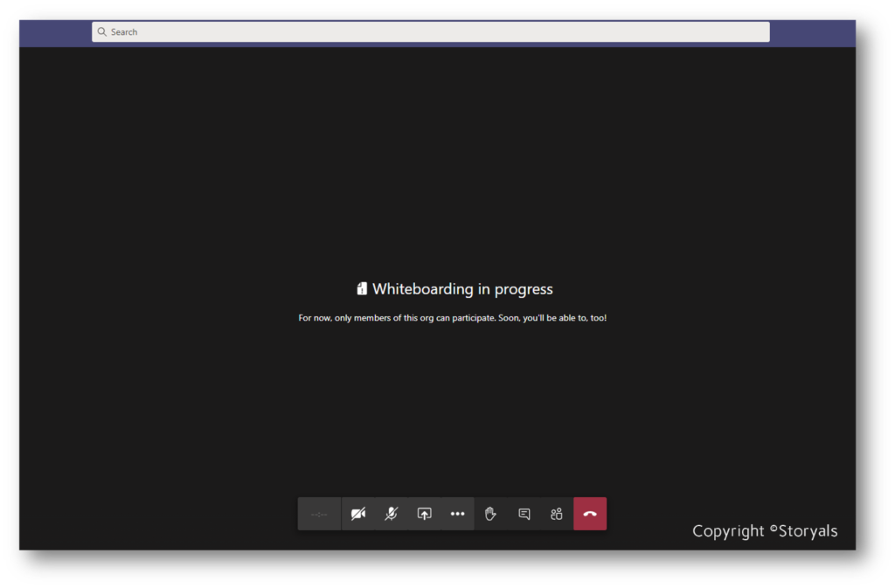895x588 pixels.
Task: Turn on the camera
Action: pyautogui.click(x=358, y=514)
